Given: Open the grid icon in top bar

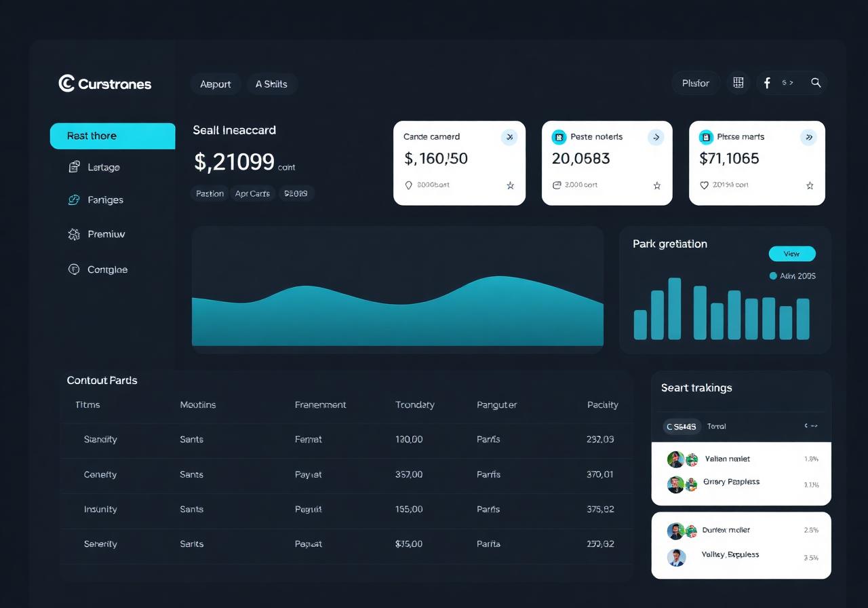Looking at the screenshot, I should (738, 83).
